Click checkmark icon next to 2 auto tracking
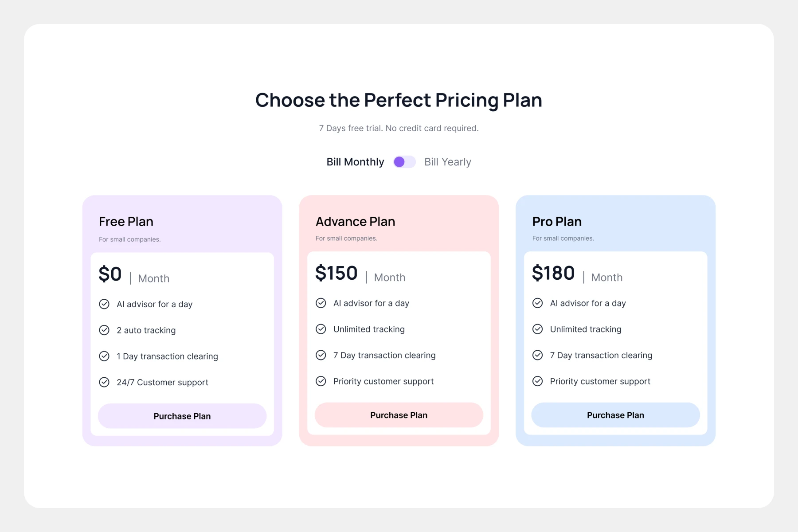Viewport: 798px width, 532px height. (x=104, y=330)
